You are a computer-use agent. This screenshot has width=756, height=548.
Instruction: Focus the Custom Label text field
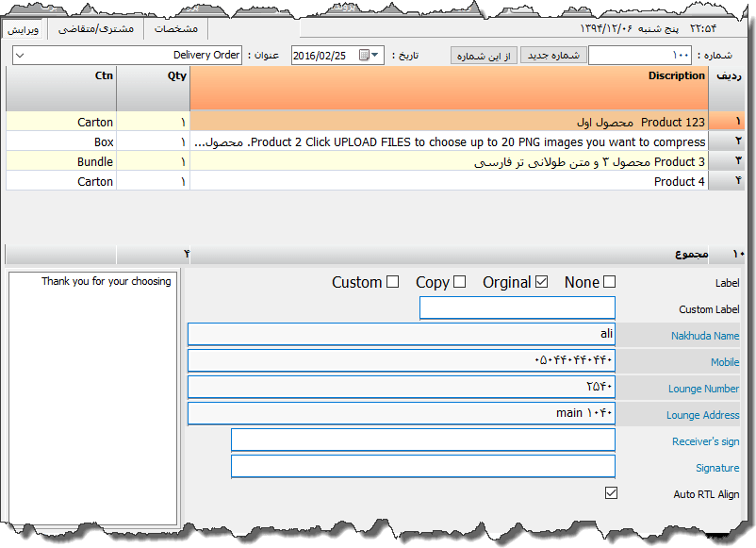tap(517, 308)
